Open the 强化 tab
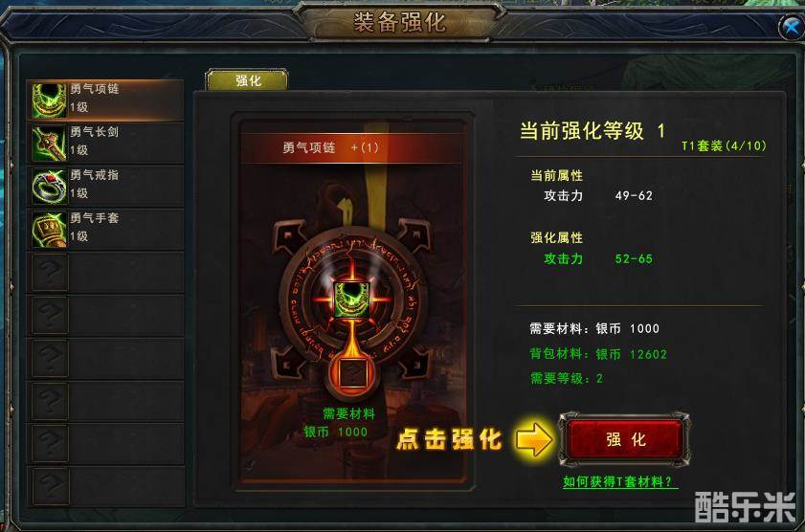Viewport: 805px width, 532px height. [247, 80]
